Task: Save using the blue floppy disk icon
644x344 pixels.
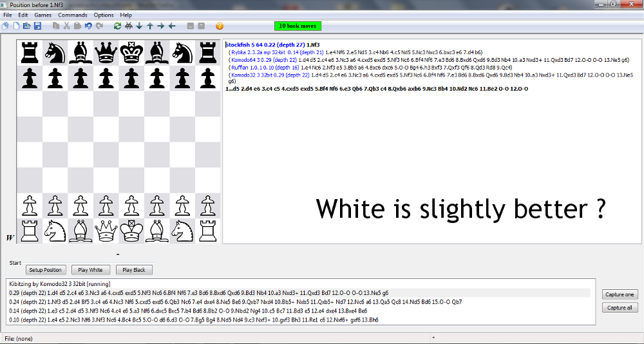Action: (37, 26)
